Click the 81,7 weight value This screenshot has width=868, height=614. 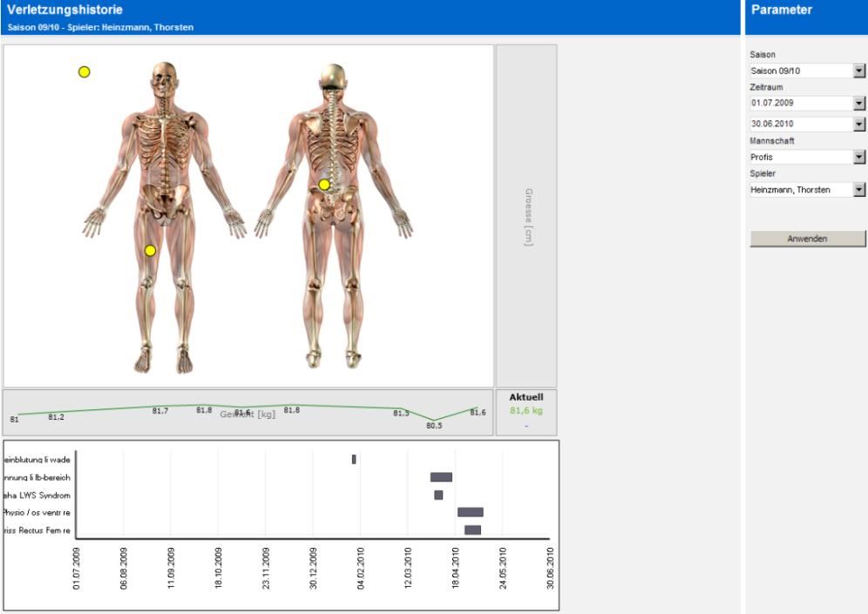click(x=160, y=411)
